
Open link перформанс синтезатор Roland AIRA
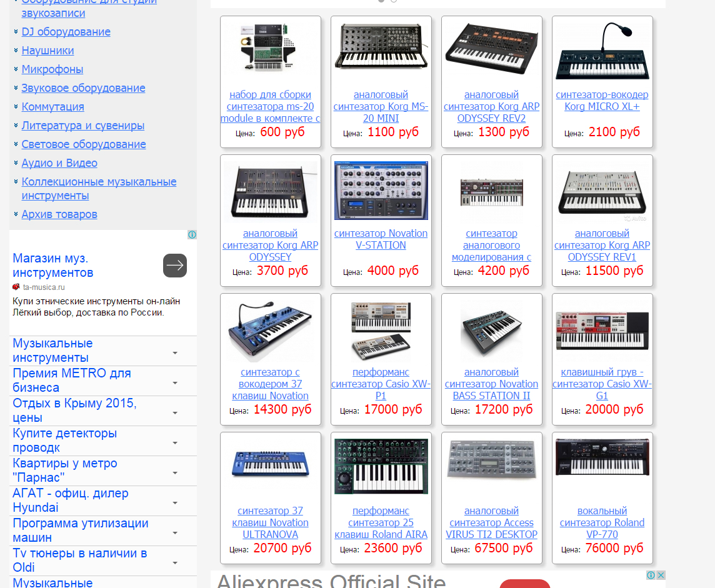(381, 523)
